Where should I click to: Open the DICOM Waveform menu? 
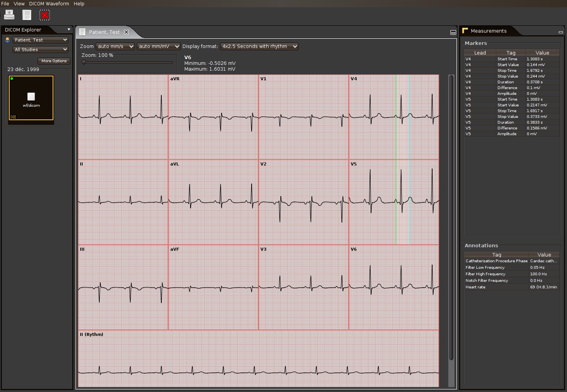(x=49, y=3)
